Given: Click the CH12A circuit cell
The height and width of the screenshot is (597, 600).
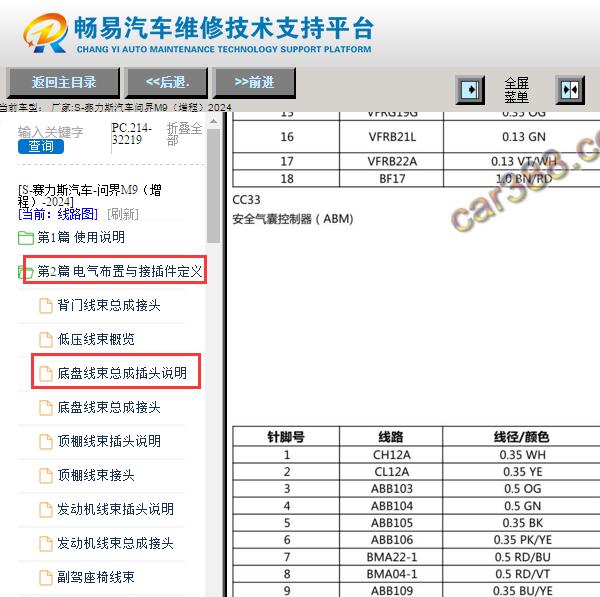Looking at the screenshot, I should (x=391, y=455).
